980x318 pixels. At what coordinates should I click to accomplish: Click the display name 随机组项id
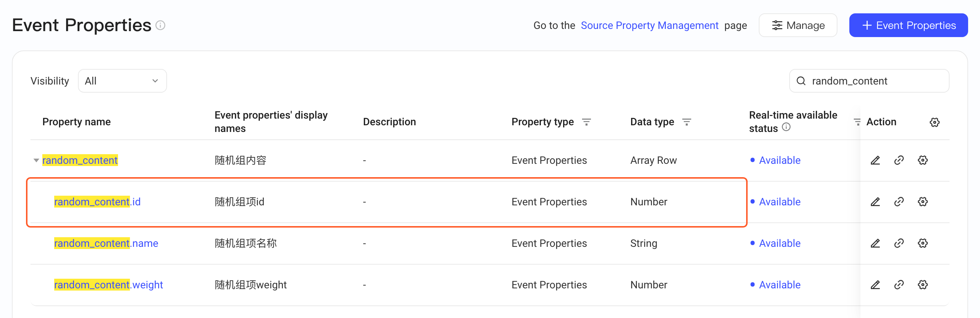tap(239, 202)
